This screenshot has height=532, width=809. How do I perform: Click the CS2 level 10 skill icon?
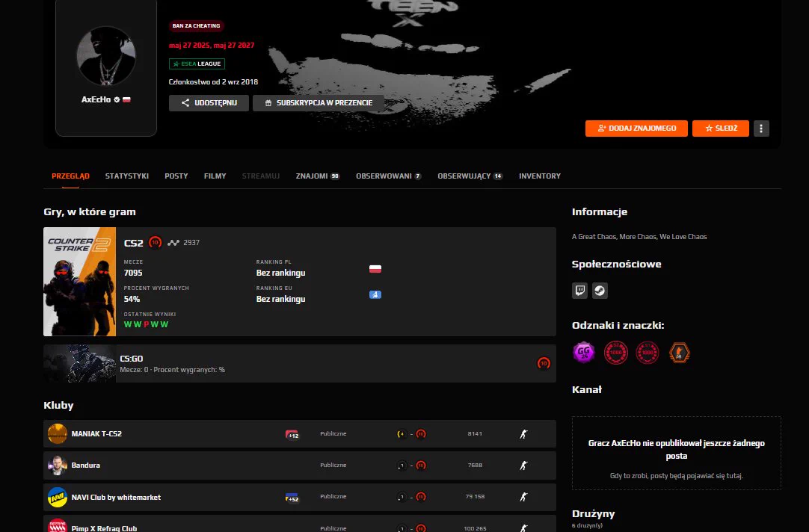[155, 242]
